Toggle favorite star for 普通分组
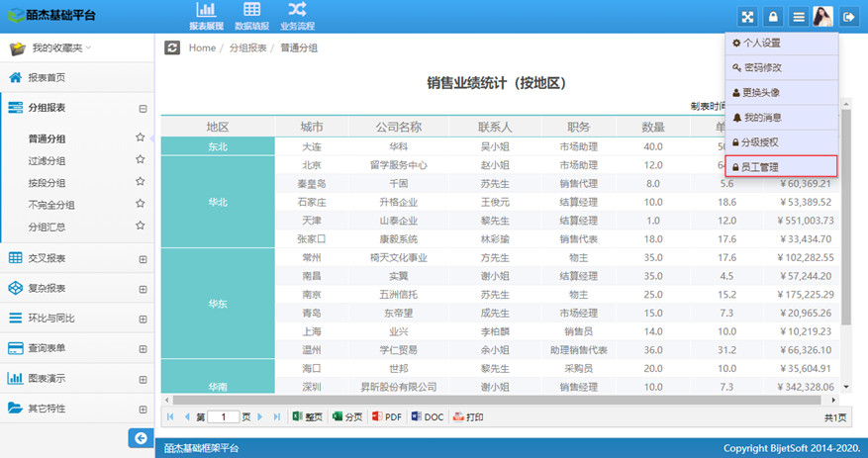This screenshot has height=458, width=868. (141, 138)
